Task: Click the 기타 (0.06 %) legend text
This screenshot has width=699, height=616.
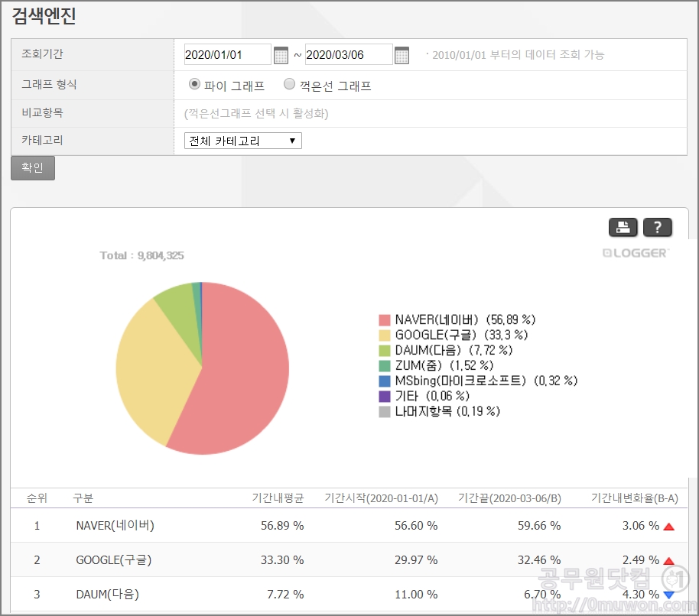Action: click(x=432, y=396)
